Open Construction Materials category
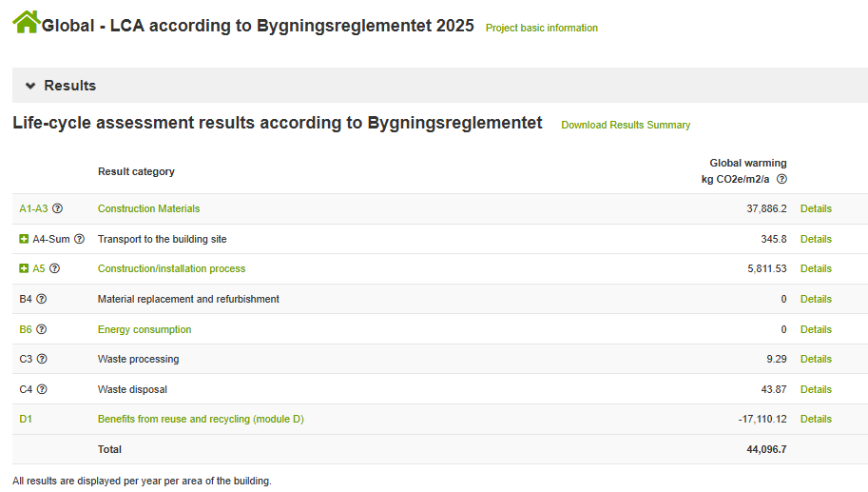The height and width of the screenshot is (492, 868). point(148,208)
